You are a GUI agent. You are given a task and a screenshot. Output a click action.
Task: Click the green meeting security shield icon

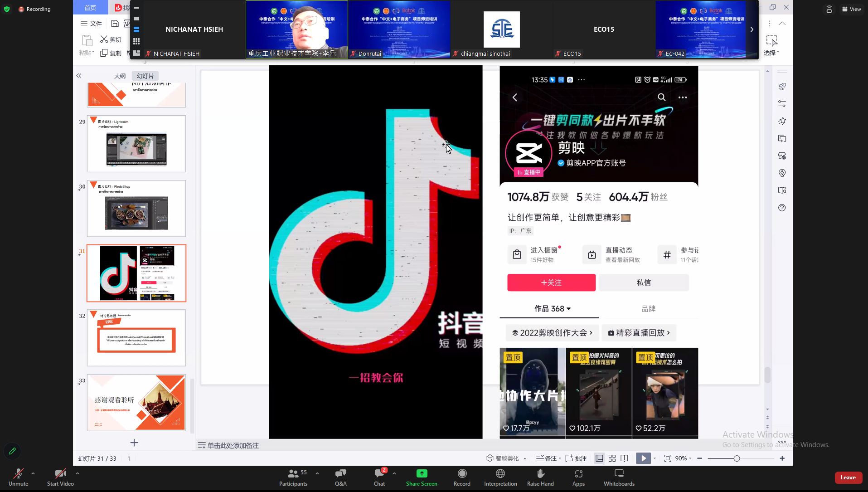6,9
